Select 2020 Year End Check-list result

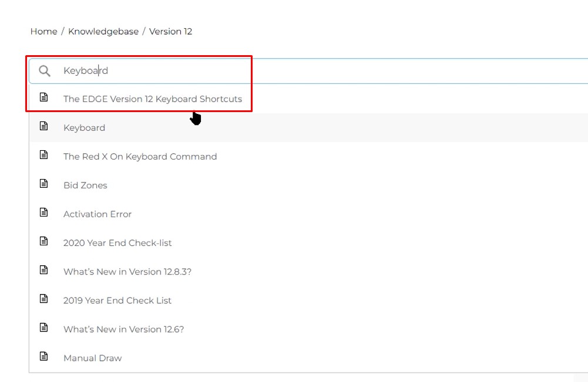[117, 243]
